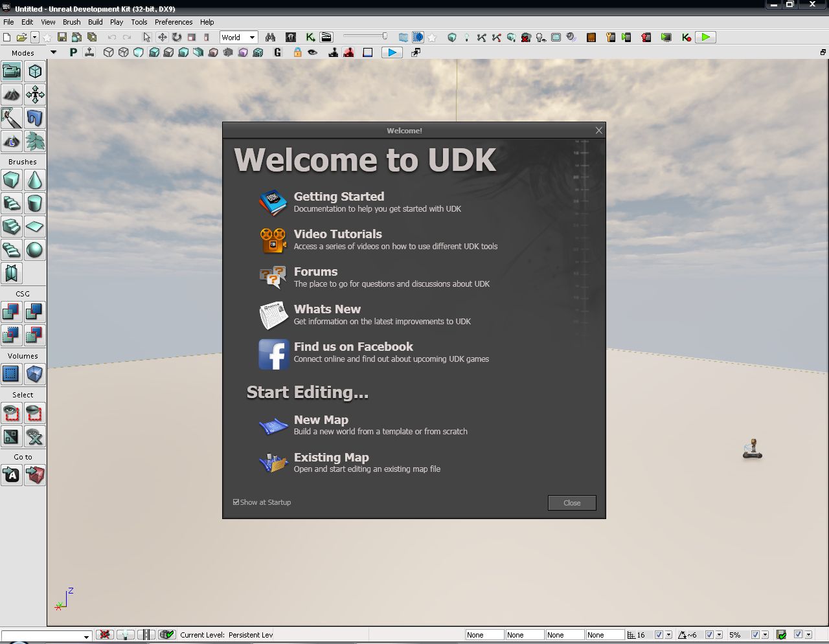Screen dimensions: 829x644
Task: Expand recent files dropdown arrow beside open
Action: [x=35, y=38]
